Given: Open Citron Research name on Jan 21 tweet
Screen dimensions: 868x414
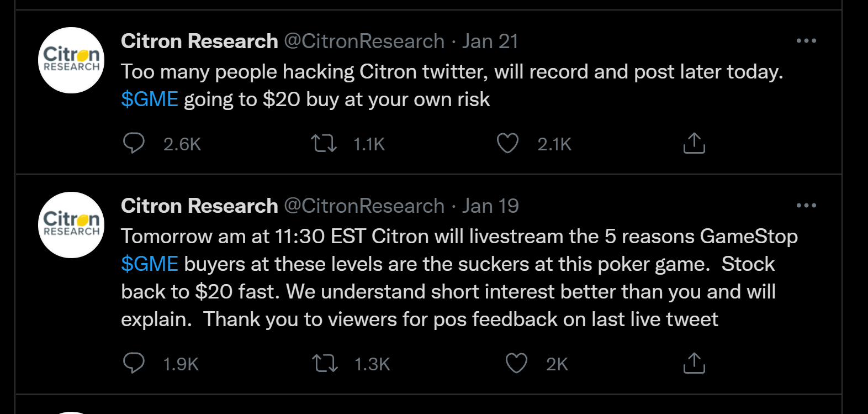Looking at the screenshot, I should pyautogui.click(x=199, y=41).
